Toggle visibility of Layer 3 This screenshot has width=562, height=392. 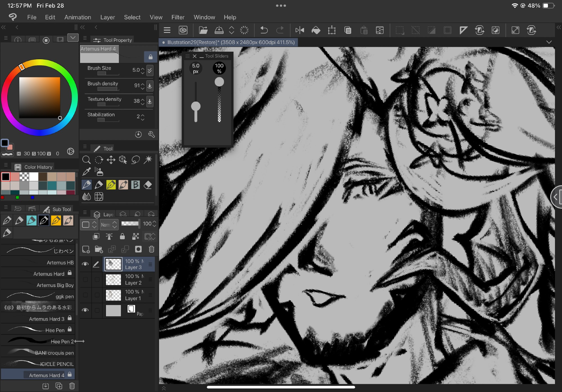pos(85,264)
